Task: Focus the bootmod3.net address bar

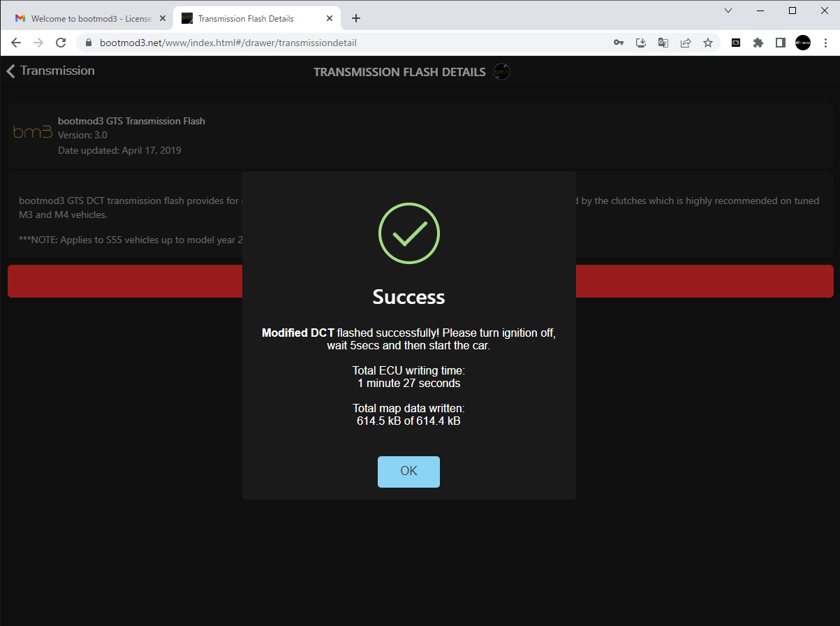Action: click(x=349, y=43)
